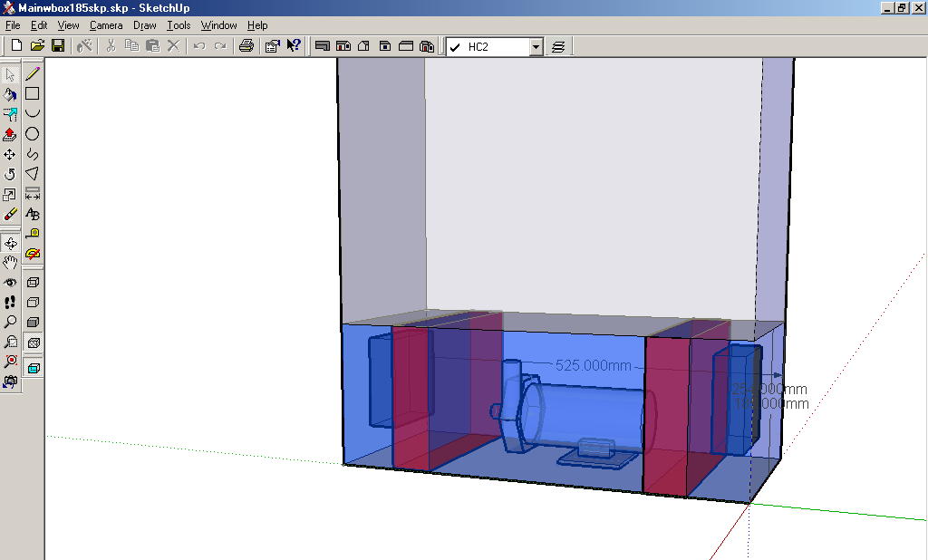Open the File menu
Viewport: 928px width, 560px height.
13,25
